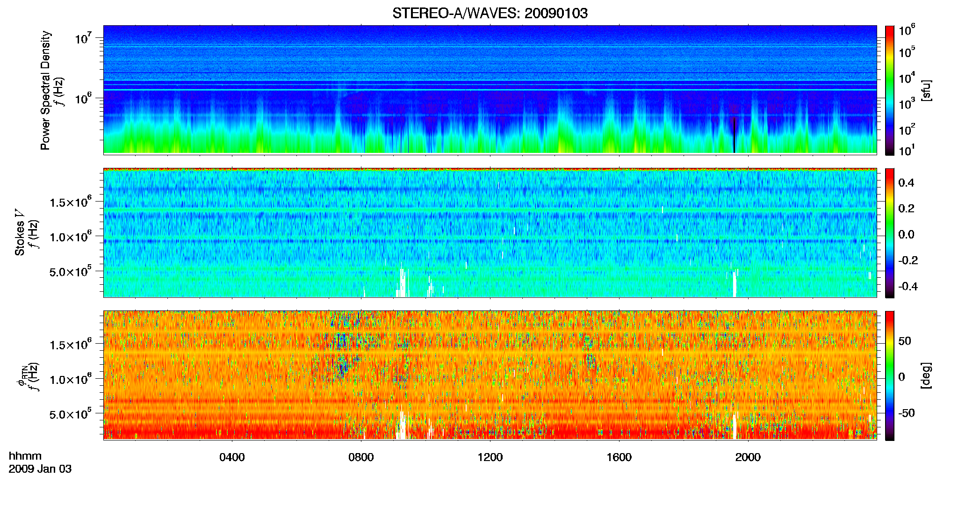Click the 50 value on degrees colorbar

(905, 341)
